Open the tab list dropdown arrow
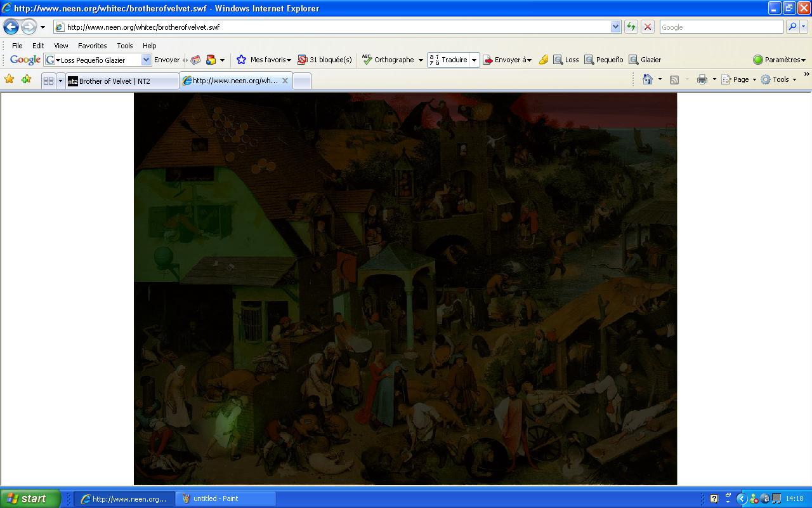The height and width of the screenshot is (508, 812). 61,81
